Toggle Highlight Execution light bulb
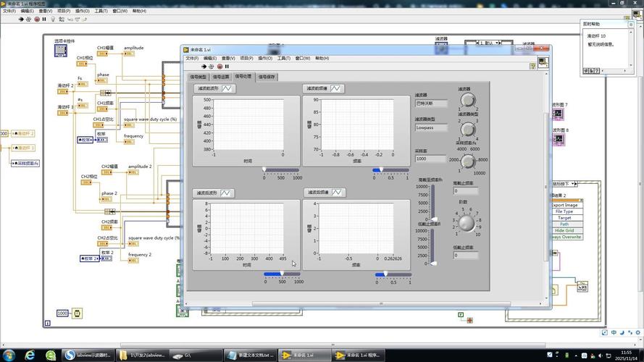The width and height of the screenshot is (644, 362). click(x=53, y=20)
